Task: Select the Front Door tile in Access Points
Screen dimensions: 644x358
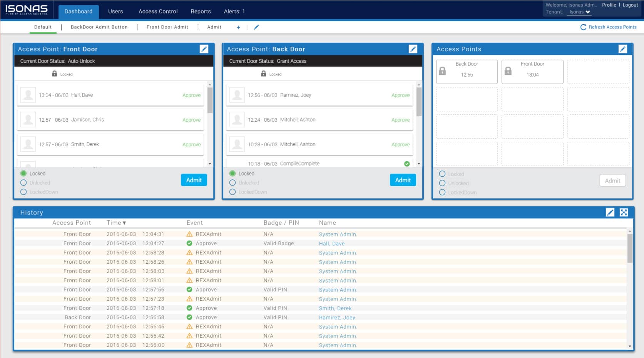Action: pyautogui.click(x=532, y=72)
